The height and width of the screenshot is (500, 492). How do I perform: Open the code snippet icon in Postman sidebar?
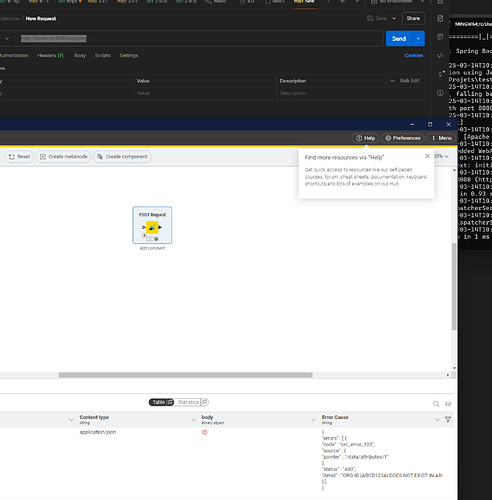pos(440,56)
